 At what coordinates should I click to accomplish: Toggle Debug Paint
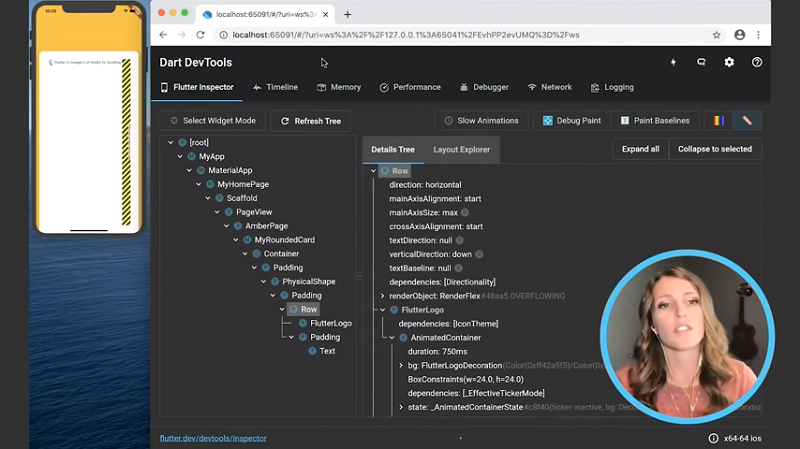571,121
